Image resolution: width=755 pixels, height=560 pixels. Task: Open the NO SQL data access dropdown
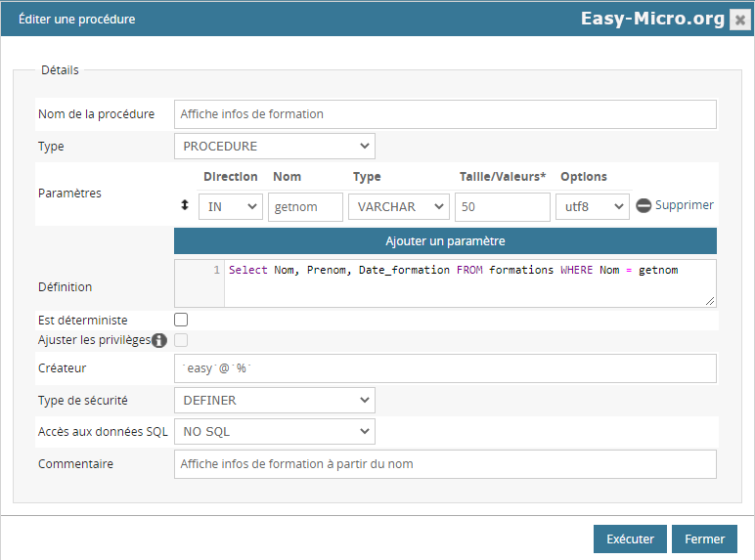click(x=275, y=432)
